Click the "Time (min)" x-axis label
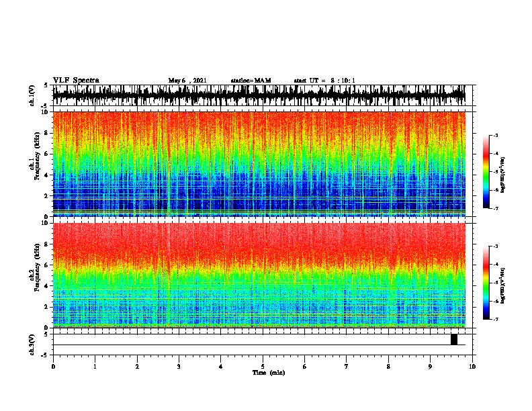The image size is (532, 411). point(269,373)
